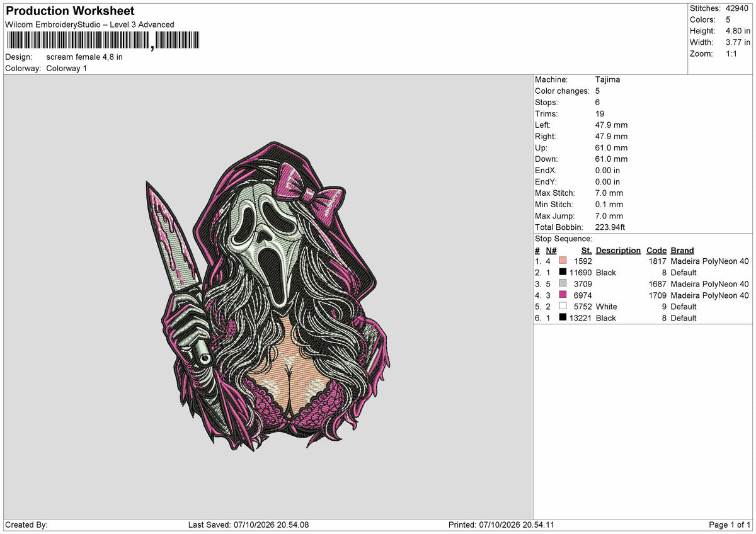Click the 'St.' column header
756x534 pixels.
pos(587,250)
